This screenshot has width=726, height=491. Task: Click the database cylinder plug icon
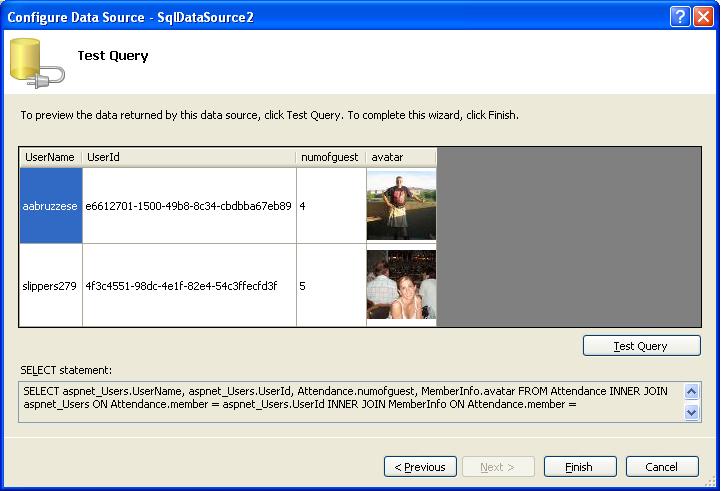(x=37, y=63)
